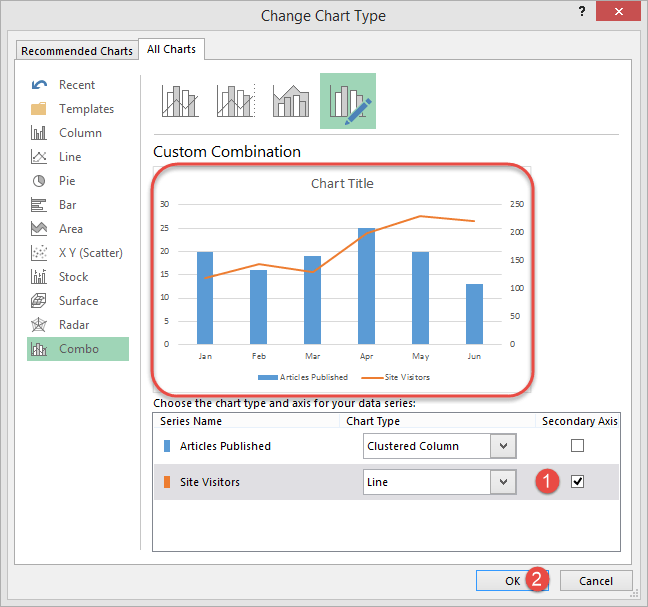Select the Stock chart category

click(73, 277)
